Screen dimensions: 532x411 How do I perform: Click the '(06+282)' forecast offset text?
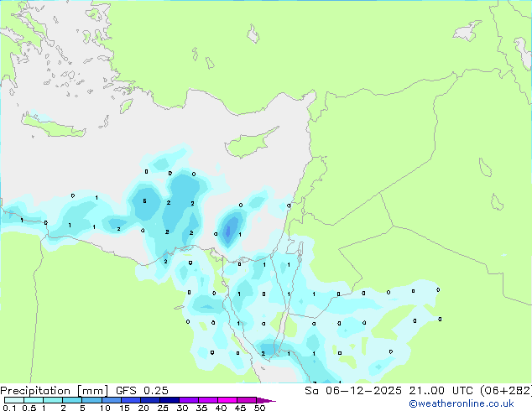506,391
